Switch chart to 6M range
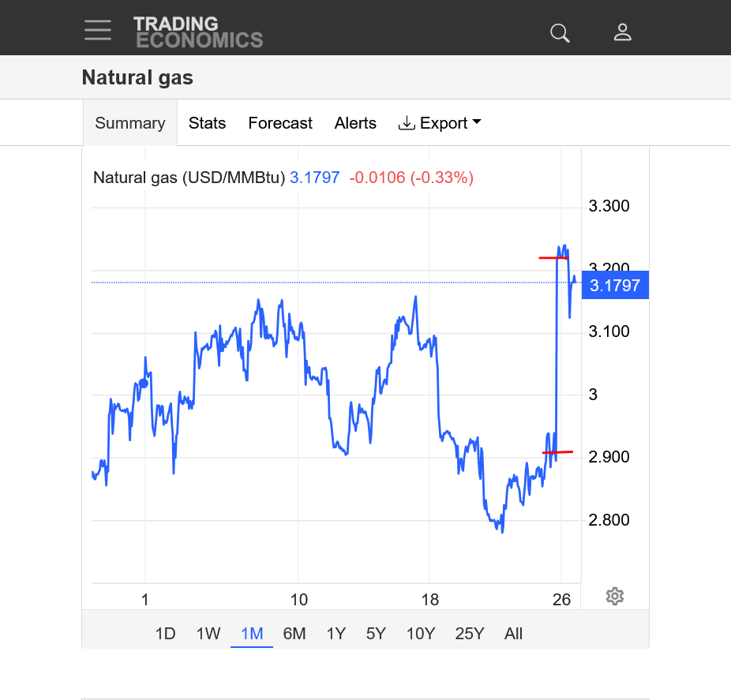The height and width of the screenshot is (700, 731). tap(294, 634)
